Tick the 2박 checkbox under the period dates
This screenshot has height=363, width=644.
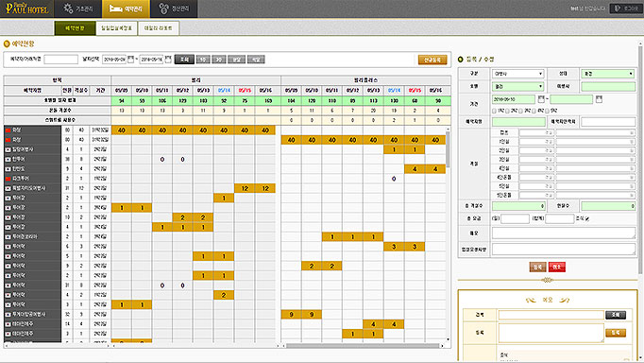507,111
